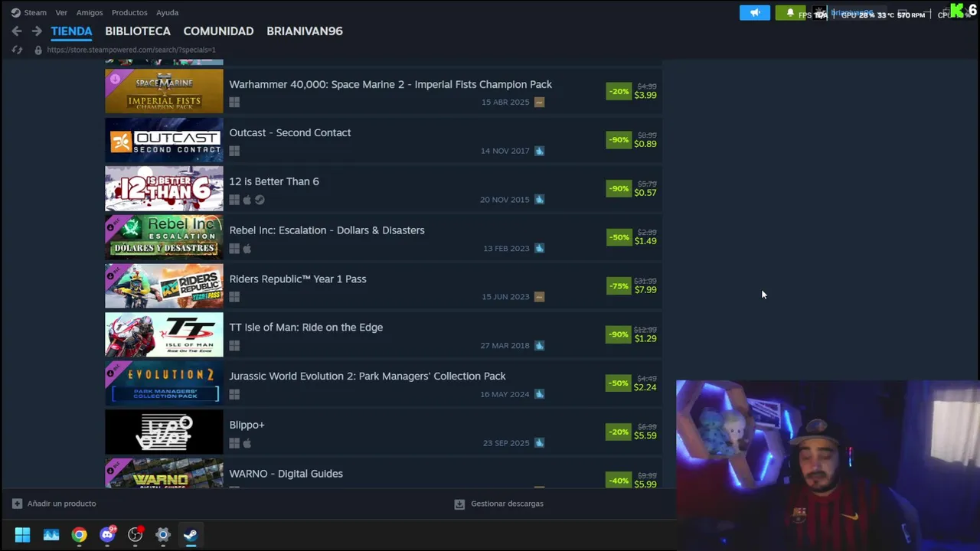Viewport: 980px width, 551px height.
Task: Open WARNO - Digital Guides listing
Action: [286, 474]
